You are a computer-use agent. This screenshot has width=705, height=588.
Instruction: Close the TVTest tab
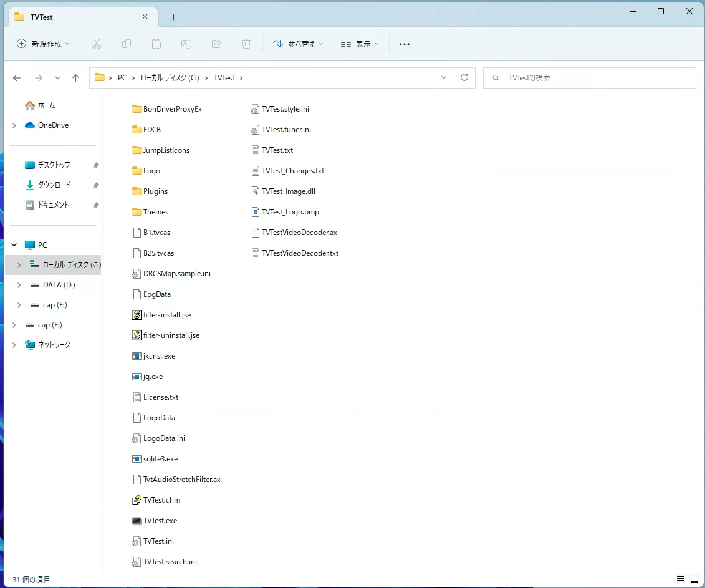(145, 17)
